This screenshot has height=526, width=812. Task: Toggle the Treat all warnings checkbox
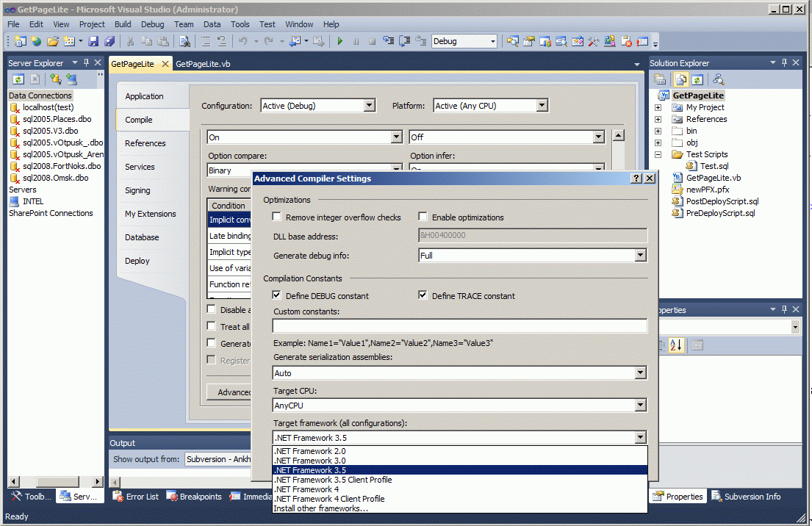[x=212, y=326]
